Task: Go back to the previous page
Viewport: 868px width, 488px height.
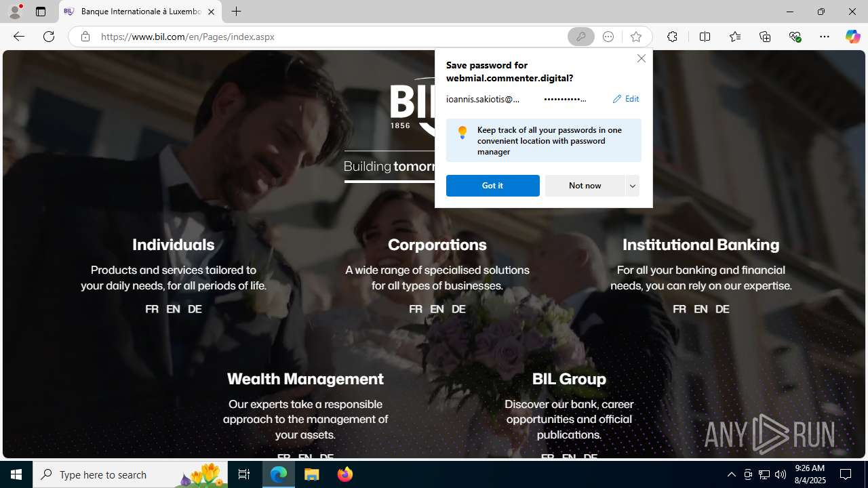Action: (x=18, y=37)
